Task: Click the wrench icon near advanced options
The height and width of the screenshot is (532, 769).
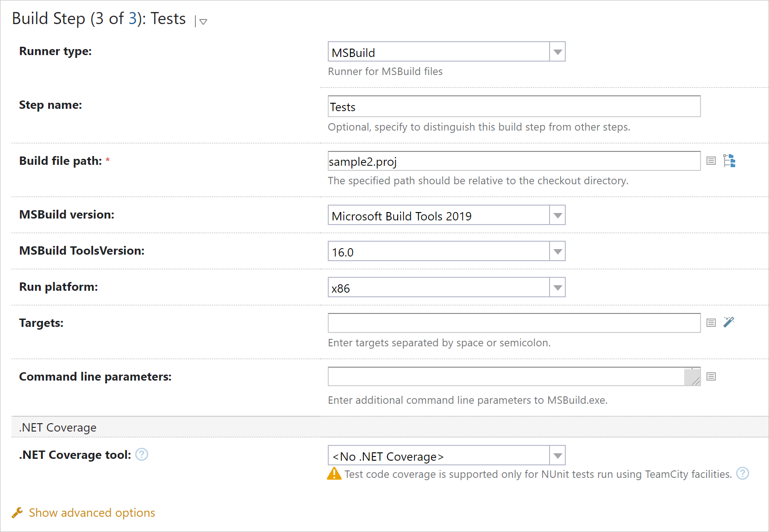Action: click(x=17, y=513)
